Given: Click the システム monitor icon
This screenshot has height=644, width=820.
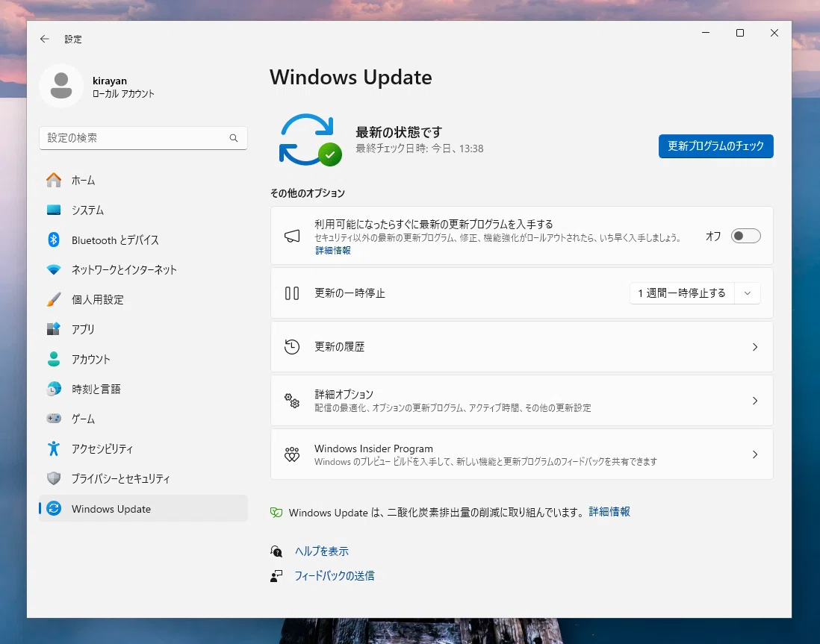Looking at the screenshot, I should tap(54, 210).
